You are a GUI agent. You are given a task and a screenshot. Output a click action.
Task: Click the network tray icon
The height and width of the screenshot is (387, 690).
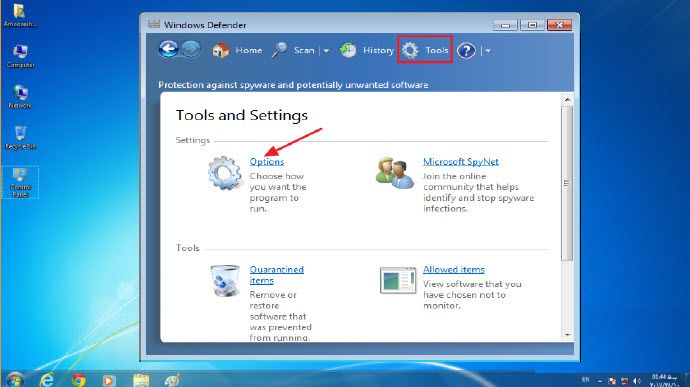[624, 380]
